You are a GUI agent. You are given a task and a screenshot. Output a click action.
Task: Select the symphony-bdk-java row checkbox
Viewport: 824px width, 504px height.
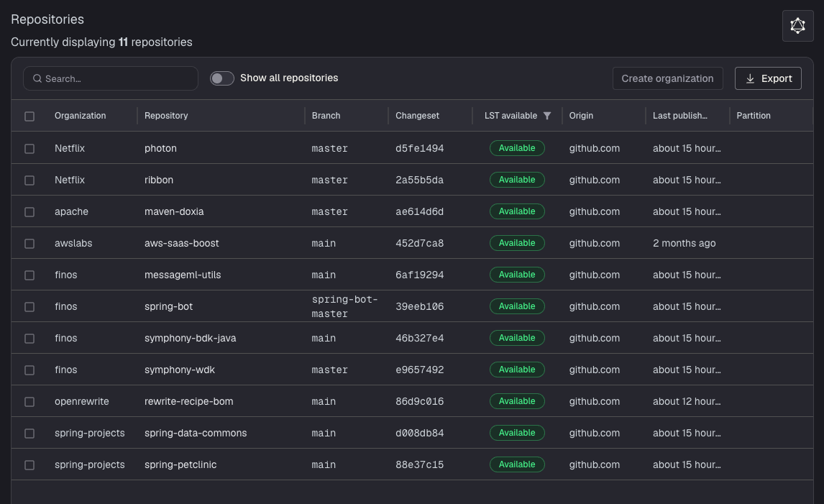(29, 338)
